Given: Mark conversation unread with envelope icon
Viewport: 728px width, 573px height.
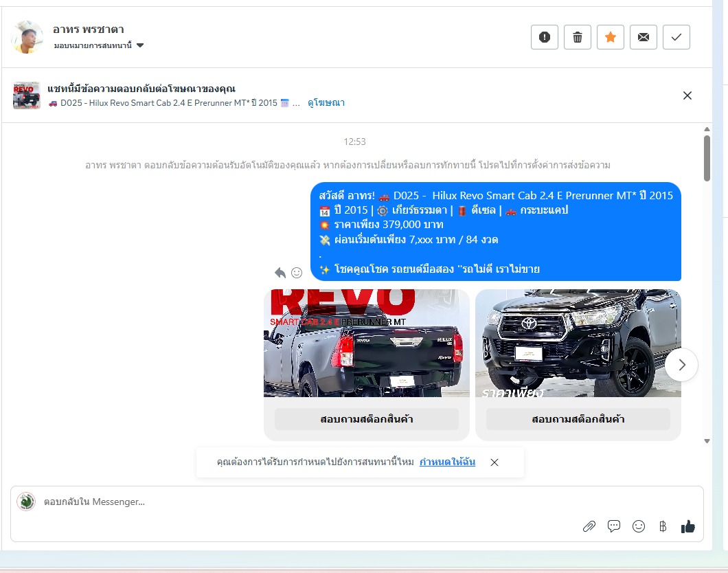Looking at the screenshot, I should click(643, 37).
